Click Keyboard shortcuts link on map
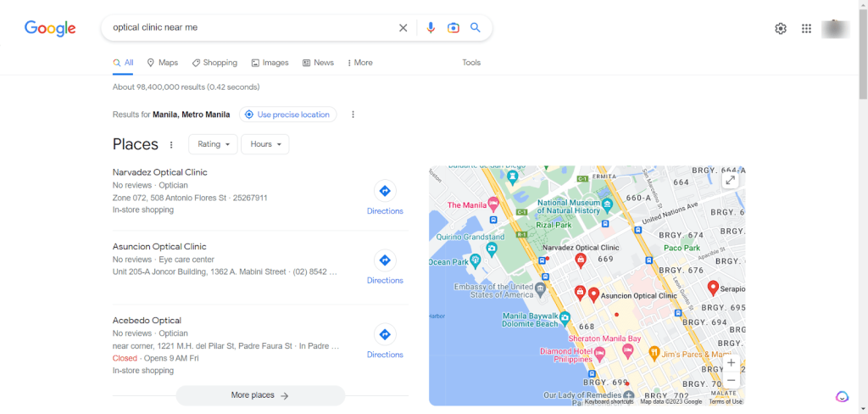The height and width of the screenshot is (414, 868). coord(609,402)
